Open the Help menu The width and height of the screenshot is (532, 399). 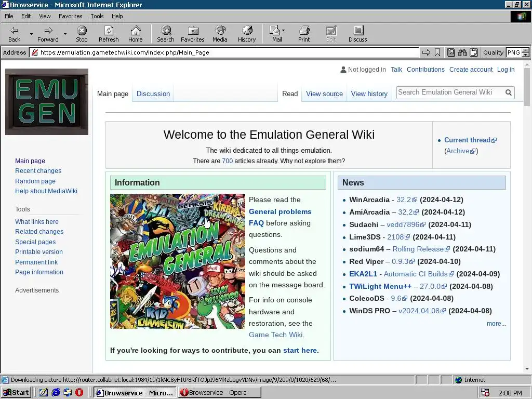pyautogui.click(x=117, y=16)
